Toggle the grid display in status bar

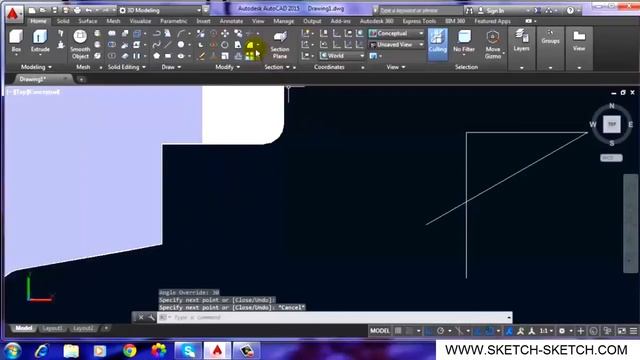398,331
